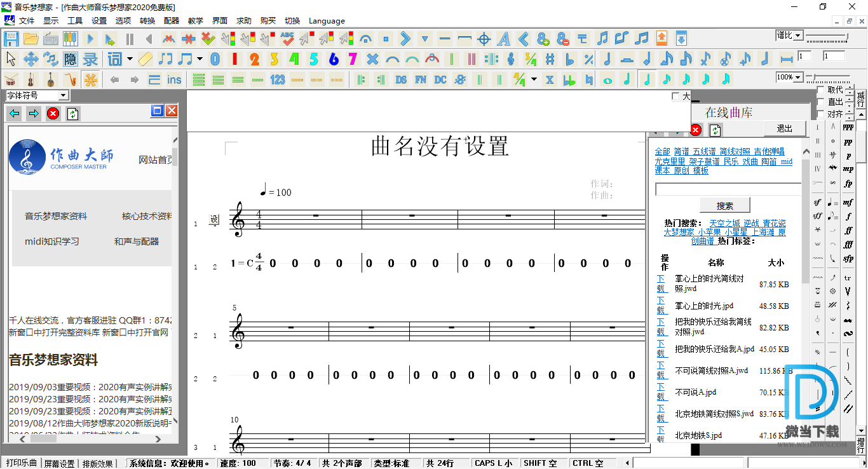This screenshot has height=469, width=868.
Task: Click the 搜索 button in online library
Action: [725, 205]
